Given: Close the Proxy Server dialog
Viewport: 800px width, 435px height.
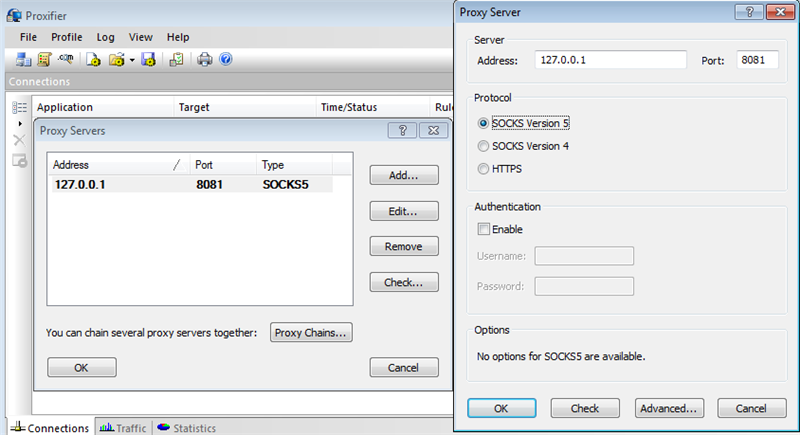Looking at the screenshot, I should click(780, 12).
